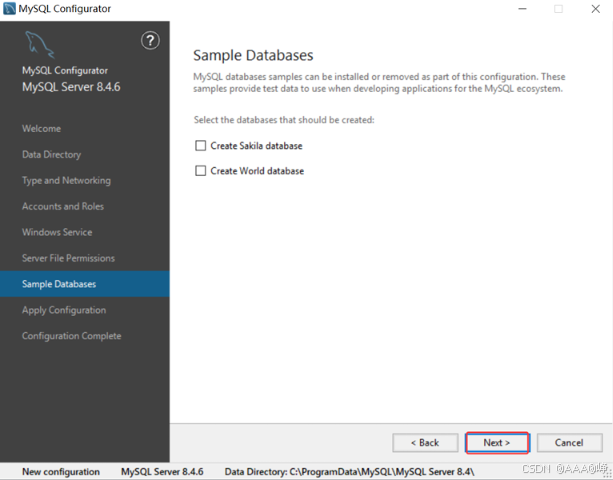Image resolution: width=613 pixels, height=480 pixels.
Task: Open Accounts and Roles step
Action: pos(63,206)
